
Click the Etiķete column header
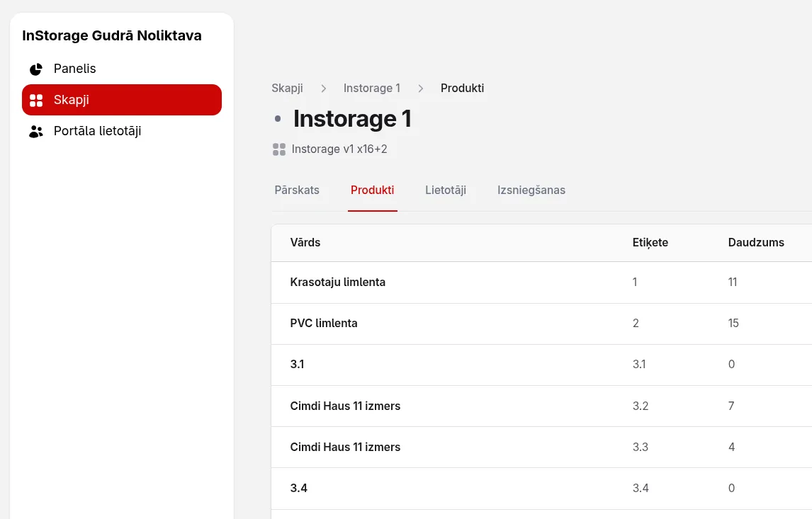(x=650, y=243)
